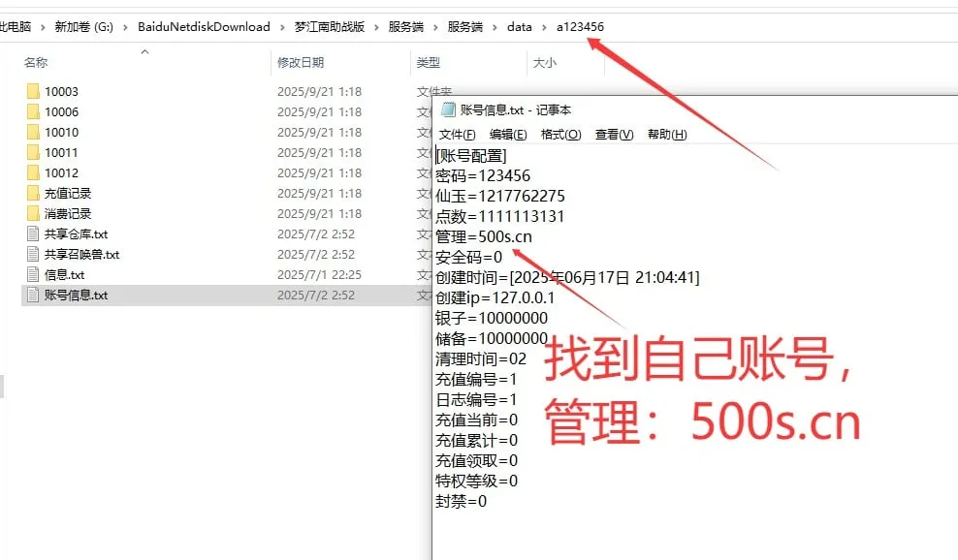Expand chevron before 新加卷 (G:) breadcrumb

click(x=43, y=27)
